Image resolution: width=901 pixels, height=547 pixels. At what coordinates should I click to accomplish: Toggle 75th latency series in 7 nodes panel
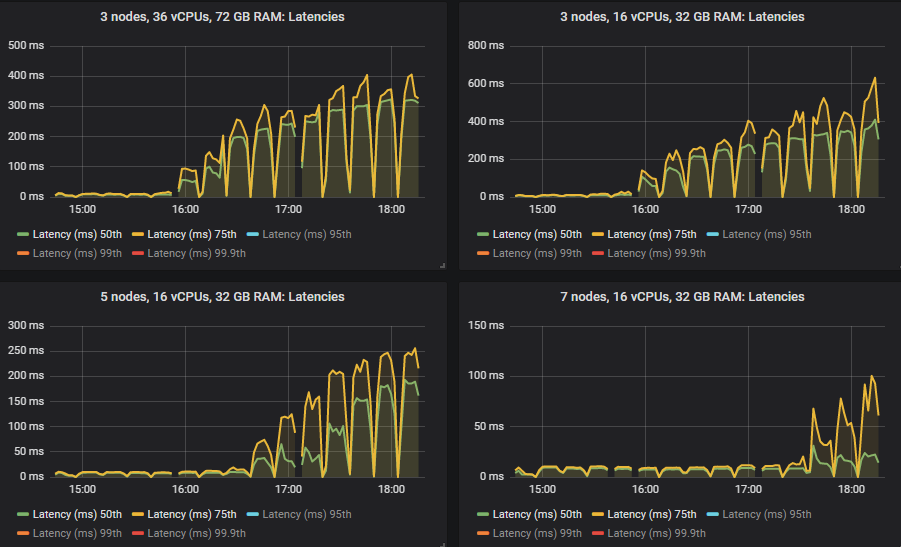651,514
